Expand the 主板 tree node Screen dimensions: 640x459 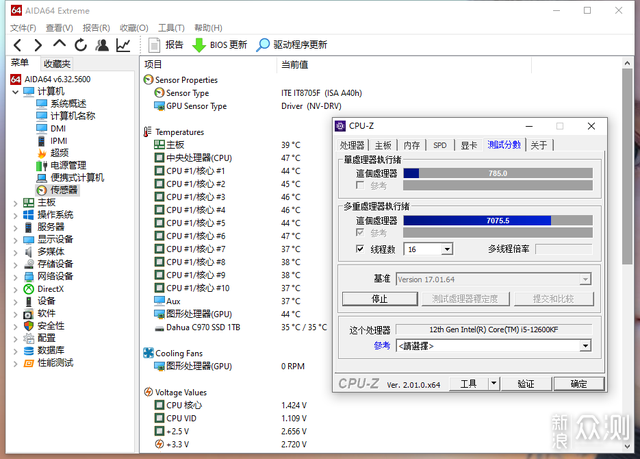point(16,203)
